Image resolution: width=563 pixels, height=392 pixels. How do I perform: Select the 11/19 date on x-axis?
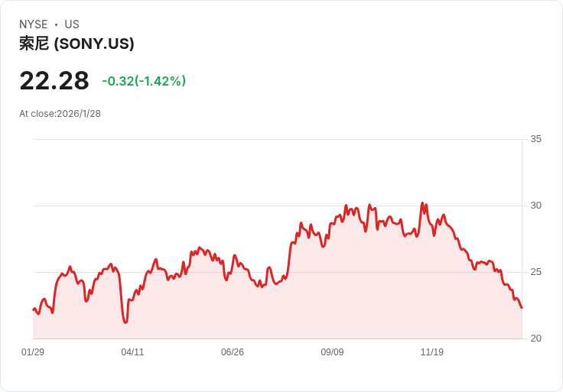tap(432, 352)
